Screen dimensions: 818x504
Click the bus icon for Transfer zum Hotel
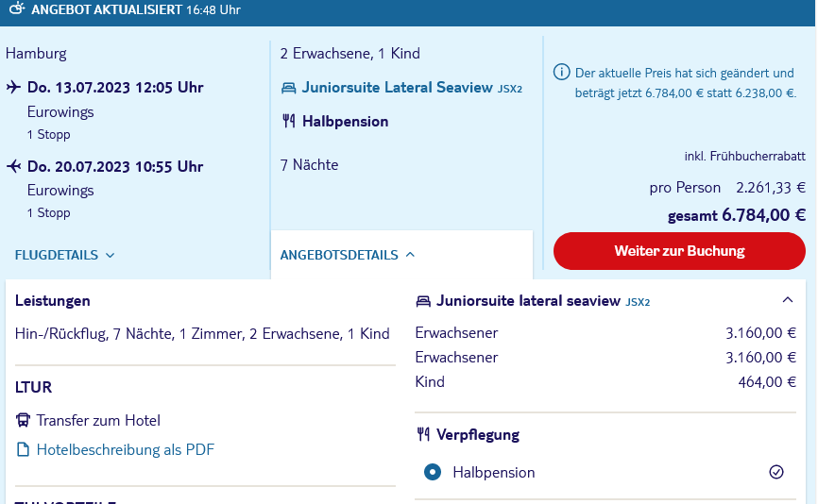pos(24,421)
